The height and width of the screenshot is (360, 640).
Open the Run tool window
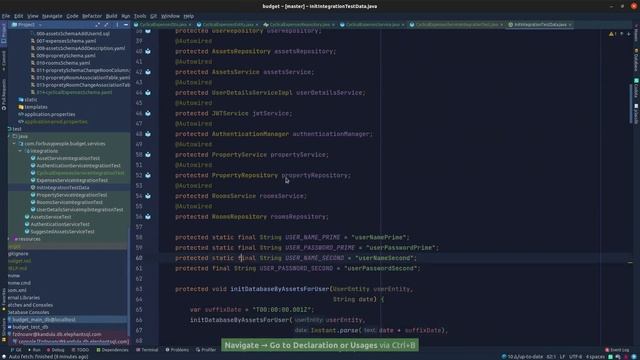(34, 350)
